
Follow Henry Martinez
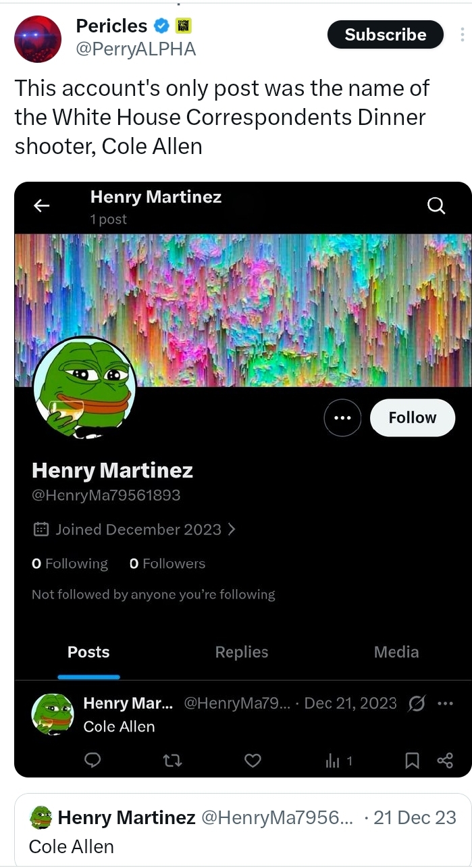(413, 417)
